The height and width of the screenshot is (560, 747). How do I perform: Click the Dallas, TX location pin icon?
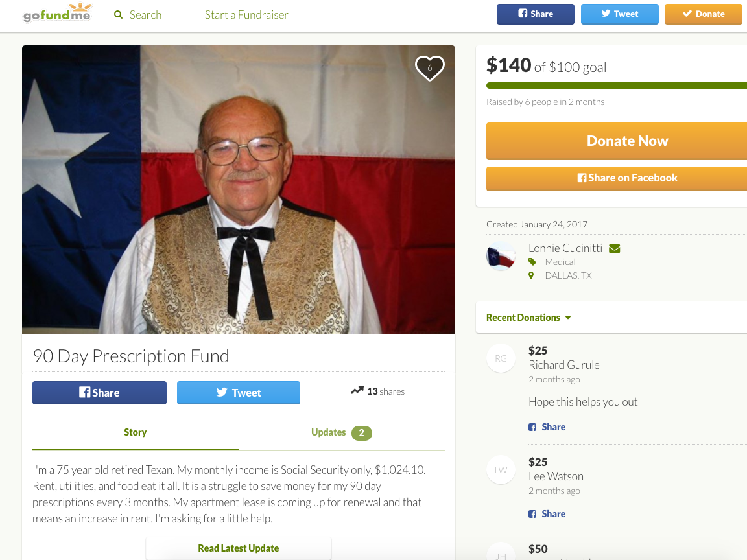click(x=531, y=275)
